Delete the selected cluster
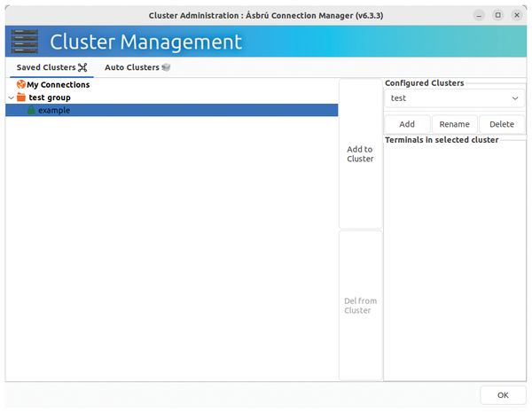This screenshot has width=532, height=413. tap(502, 124)
